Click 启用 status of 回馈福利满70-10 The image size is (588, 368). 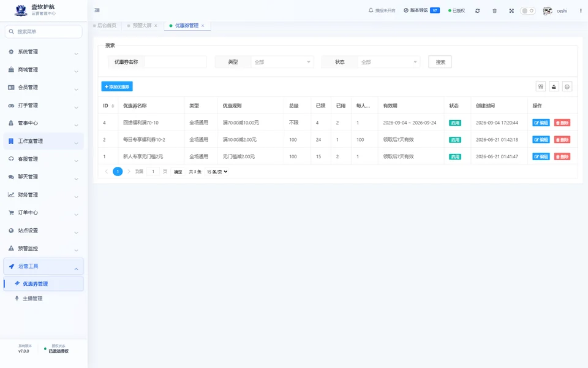pyautogui.click(x=455, y=123)
